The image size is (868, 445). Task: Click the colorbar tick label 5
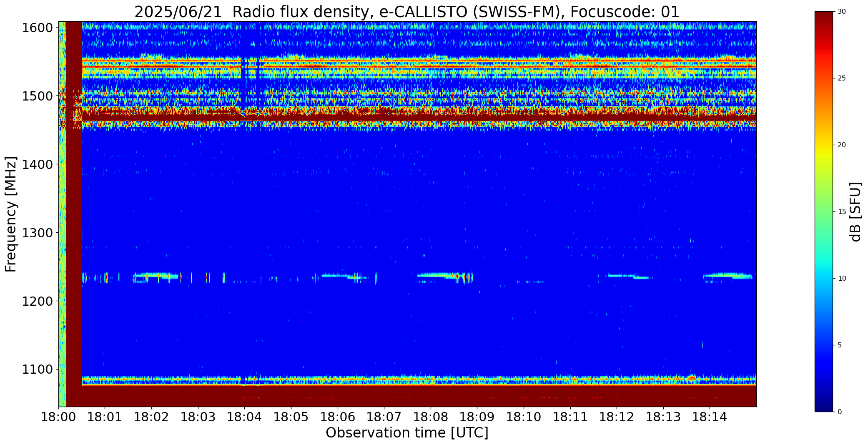click(840, 345)
